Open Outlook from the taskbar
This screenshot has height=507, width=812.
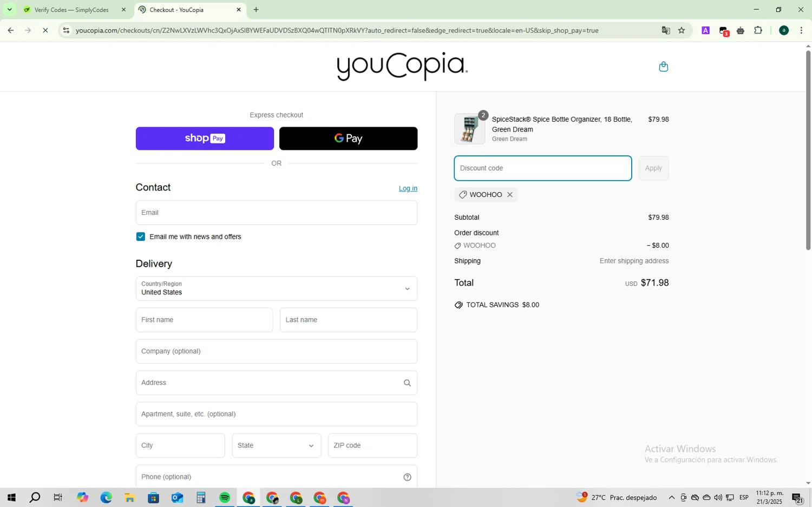point(177,498)
